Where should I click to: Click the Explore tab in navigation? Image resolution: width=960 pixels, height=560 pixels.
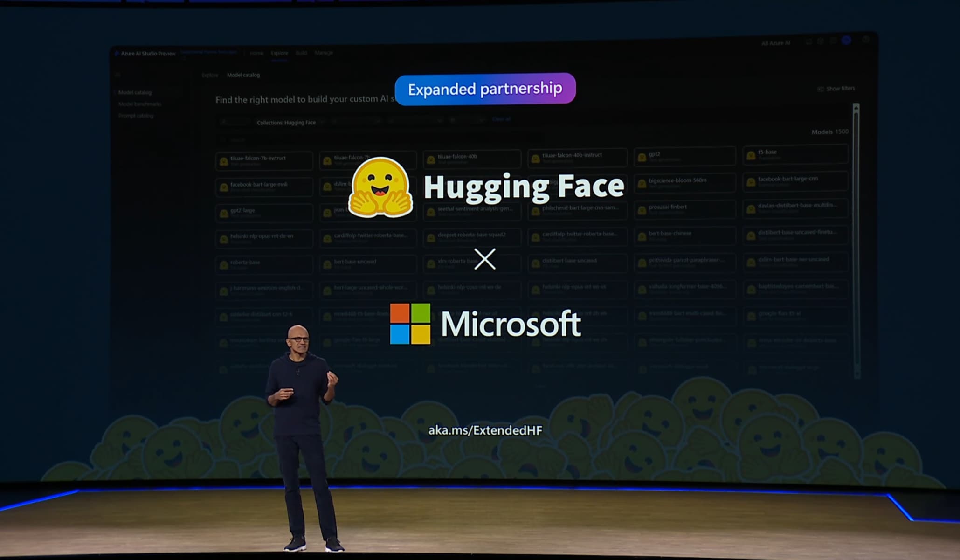pos(279,53)
